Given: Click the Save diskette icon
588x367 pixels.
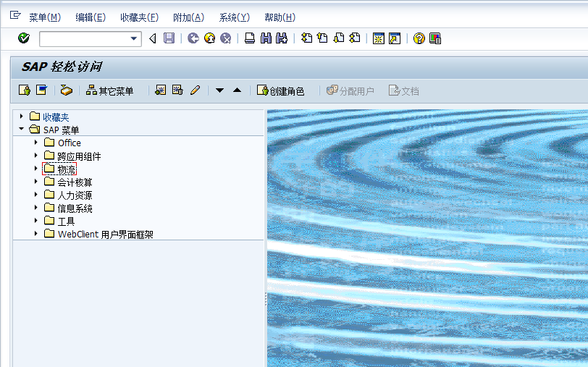Looking at the screenshot, I should pos(169,38).
